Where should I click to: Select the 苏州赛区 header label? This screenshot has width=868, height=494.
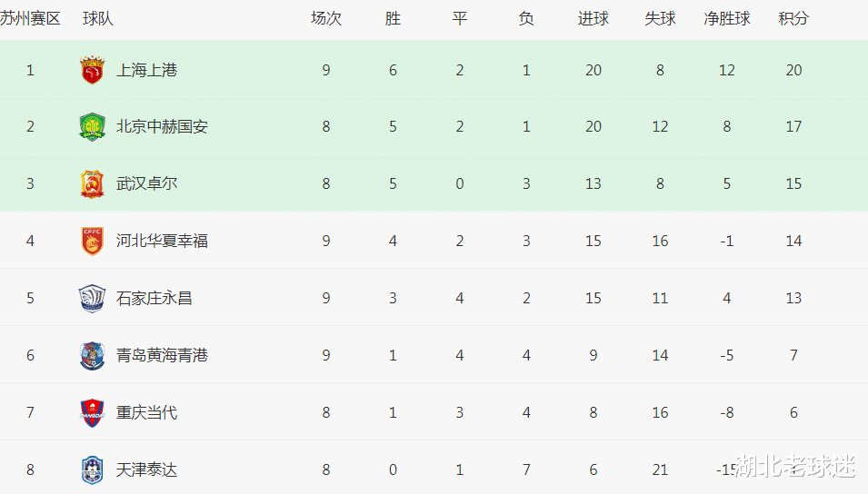[x=30, y=19]
